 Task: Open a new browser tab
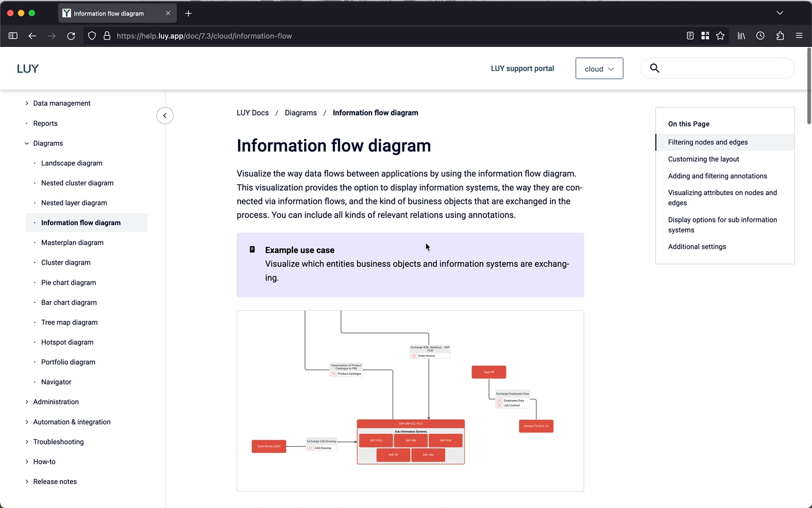[189, 13]
